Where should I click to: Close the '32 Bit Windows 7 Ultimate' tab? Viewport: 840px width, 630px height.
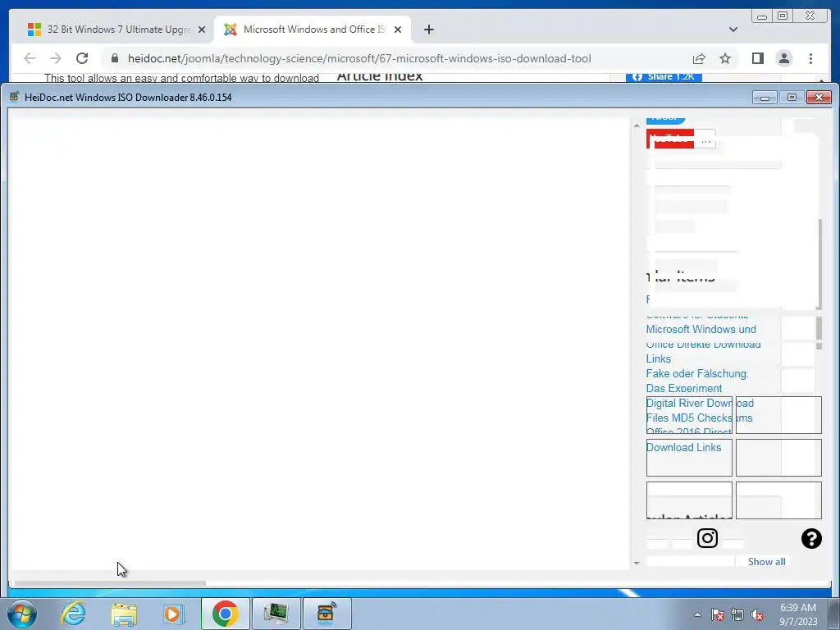[x=202, y=30]
